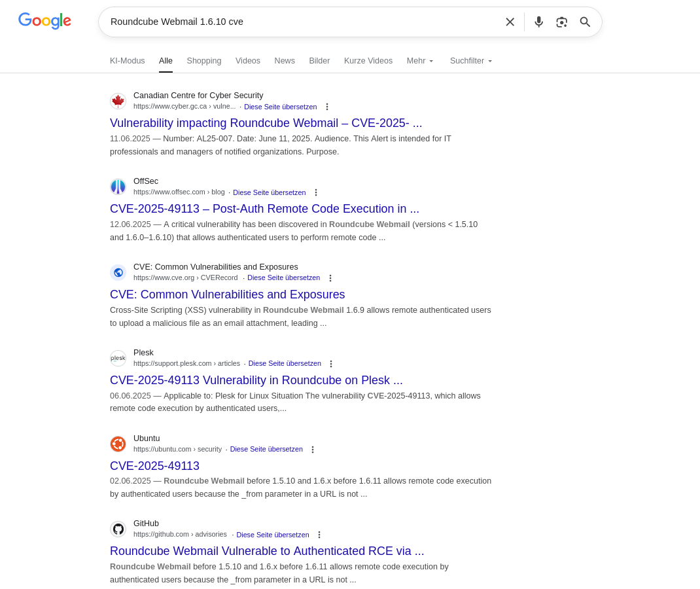Screen dimensions: 700x589
Task: Expand the Suchfilter dropdown
Action: coord(471,61)
